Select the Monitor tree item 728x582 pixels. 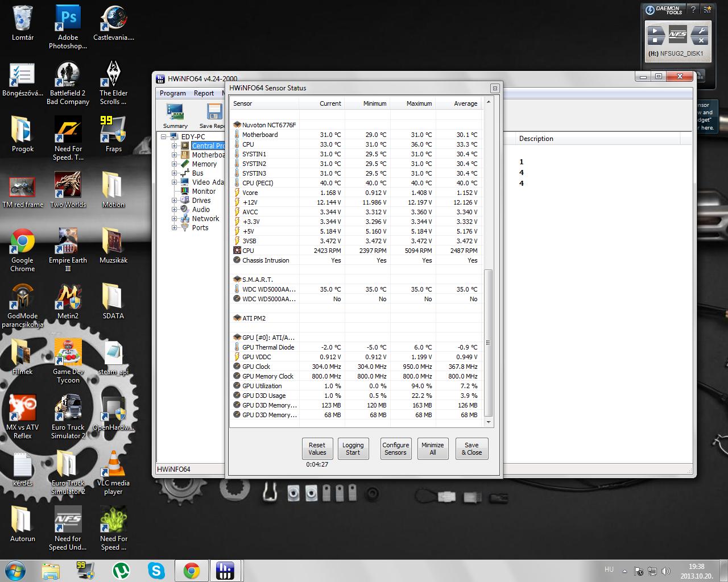point(204,191)
